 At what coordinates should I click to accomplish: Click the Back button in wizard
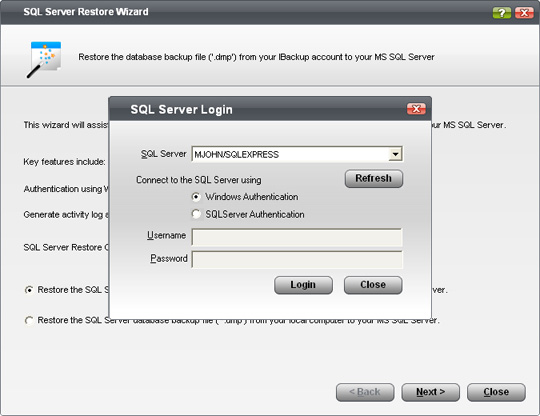tap(365, 392)
